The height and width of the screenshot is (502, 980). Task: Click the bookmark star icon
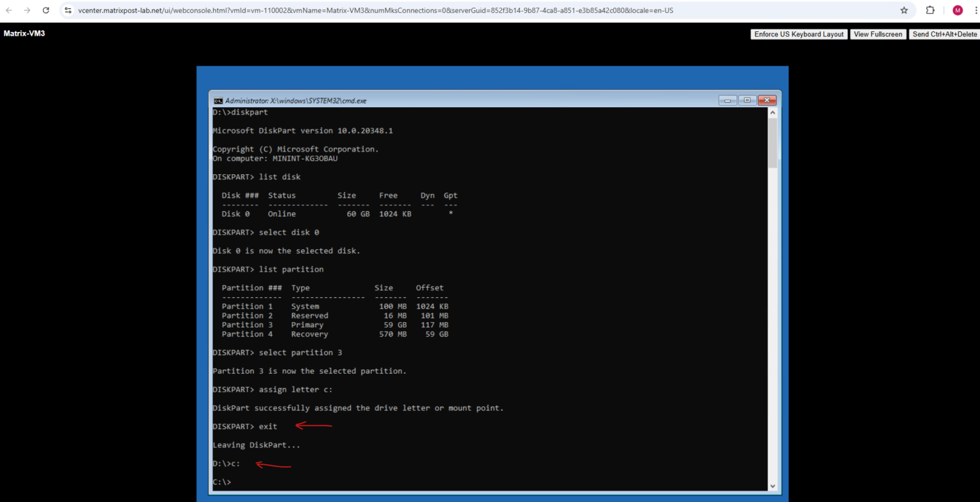click(904, 10)
